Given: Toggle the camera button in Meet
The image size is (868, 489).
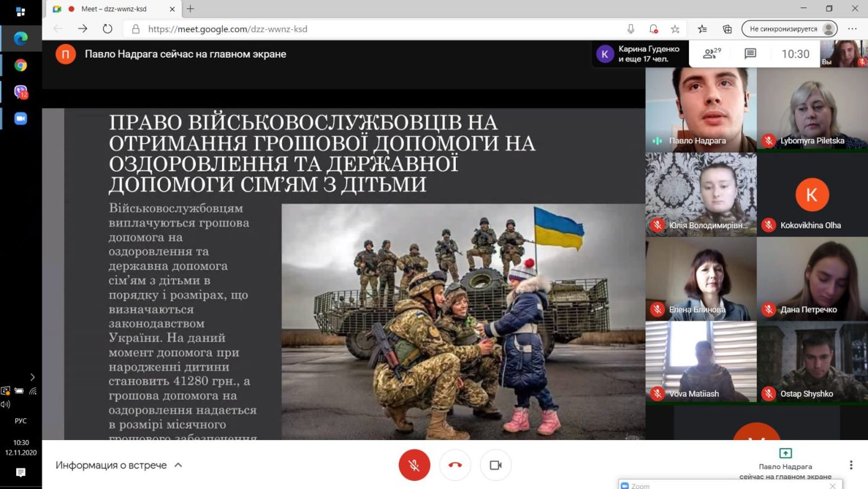Looking at the screenshot, I should (x=495, y=465).
